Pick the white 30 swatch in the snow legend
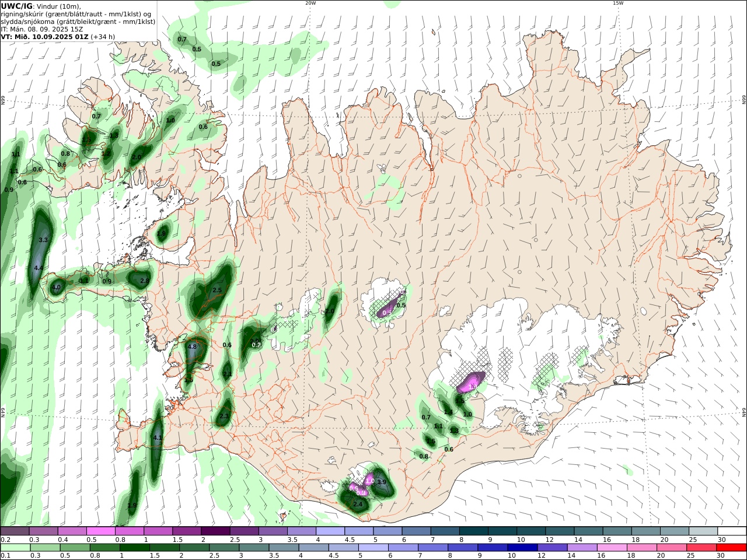The height and width of the screenshot is (560, 747). (731, 531)
